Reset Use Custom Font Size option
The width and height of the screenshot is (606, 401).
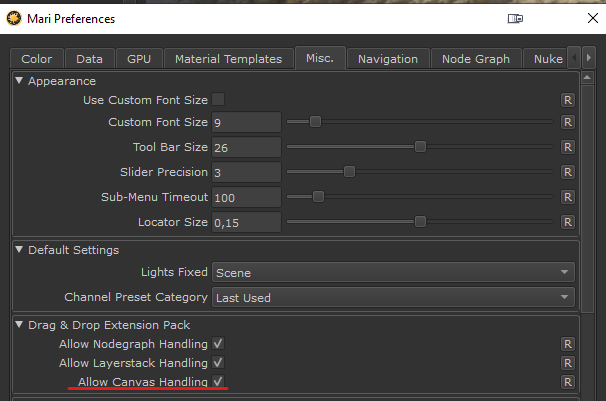[x=567, y=100]
